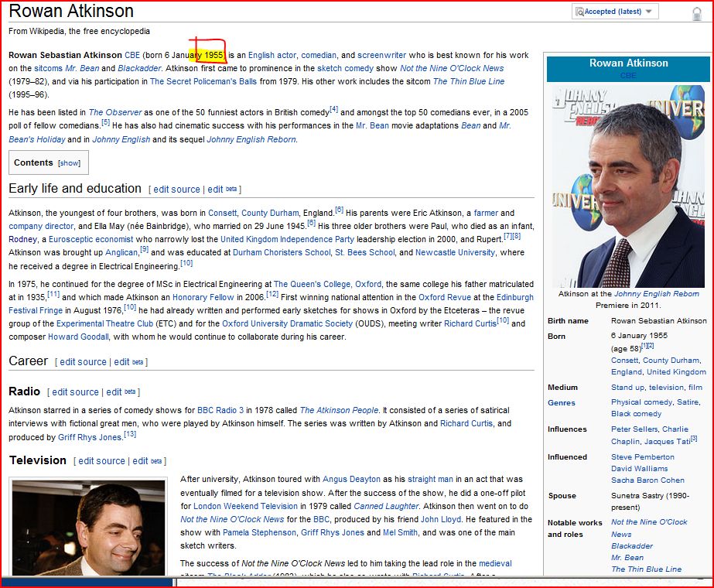Open United Kingdom Independence Party link
714x588 pixels.
point(287,240)
